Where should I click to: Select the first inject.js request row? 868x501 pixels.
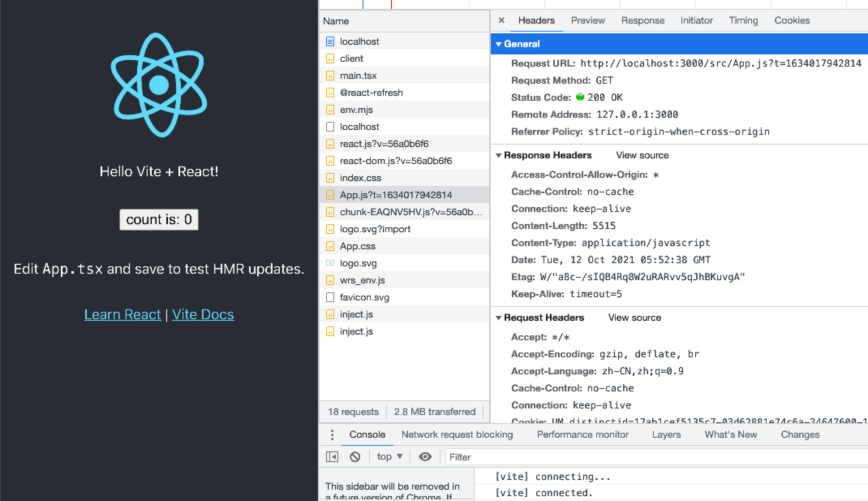[404, 314]
